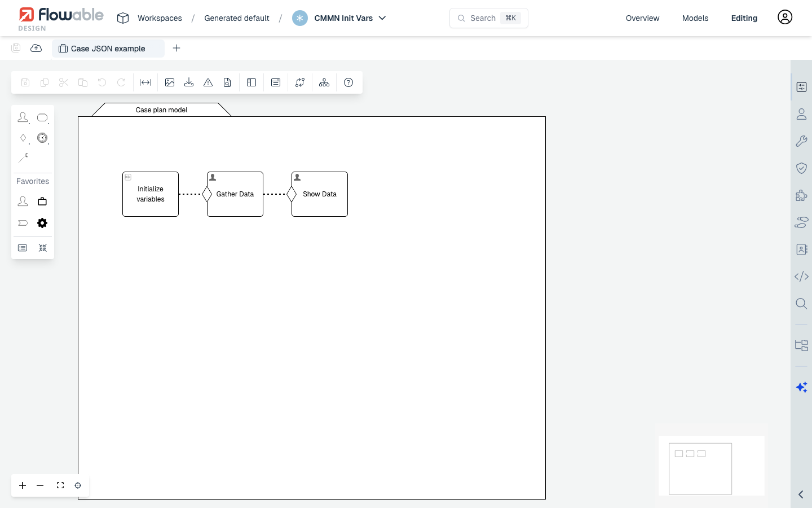
Task: Collapse the right panel with the chevron arrow
Action: click(x=800, y=494)
